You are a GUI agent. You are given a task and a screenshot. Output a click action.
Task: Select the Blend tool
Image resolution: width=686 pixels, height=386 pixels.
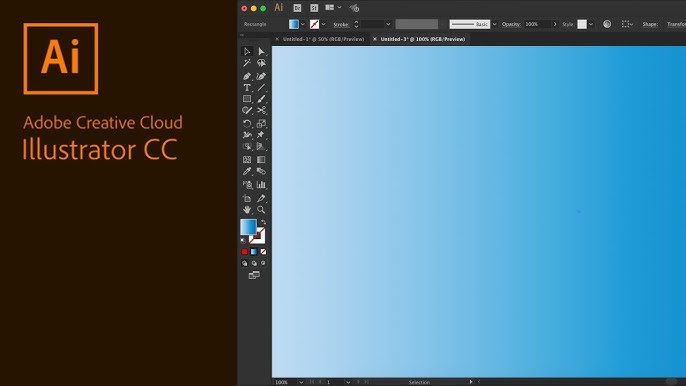point(261,171)
